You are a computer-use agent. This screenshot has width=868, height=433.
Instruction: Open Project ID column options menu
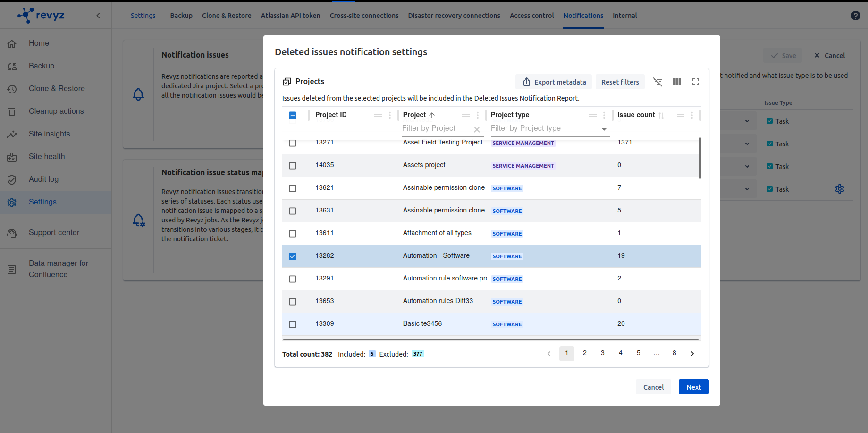click(389, 115)
